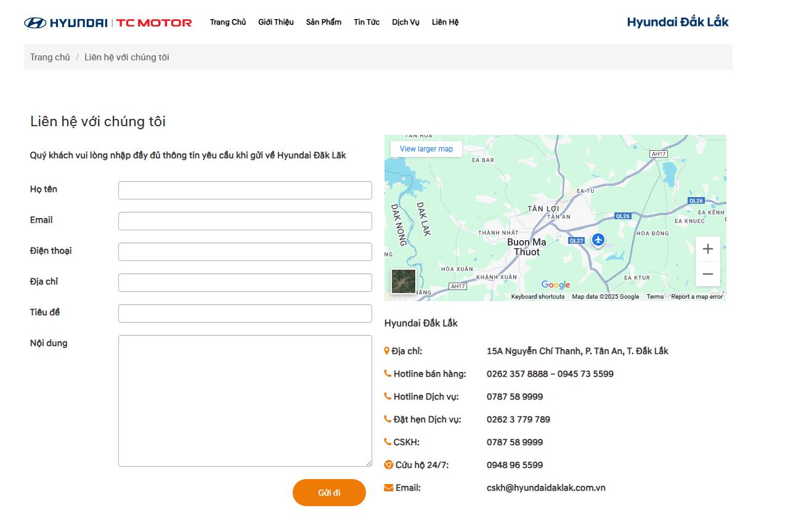Open the Dịch Vụ menu

click(405, 22)
